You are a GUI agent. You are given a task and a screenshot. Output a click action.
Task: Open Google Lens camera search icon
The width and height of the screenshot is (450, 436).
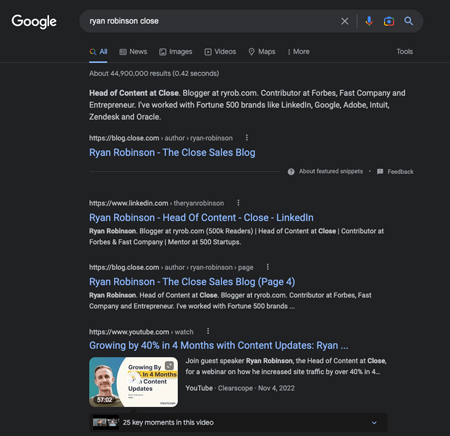click(389, 21)
